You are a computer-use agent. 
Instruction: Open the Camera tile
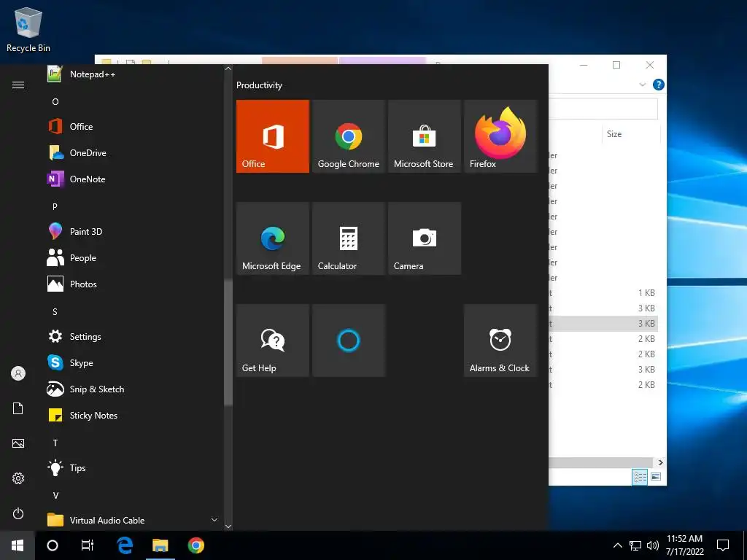425,238
